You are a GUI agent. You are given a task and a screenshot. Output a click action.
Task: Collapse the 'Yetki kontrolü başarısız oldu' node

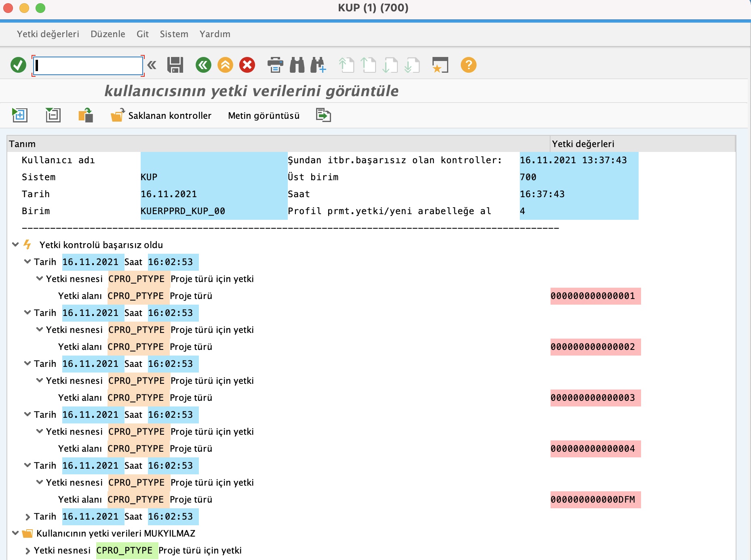point(15,244)
